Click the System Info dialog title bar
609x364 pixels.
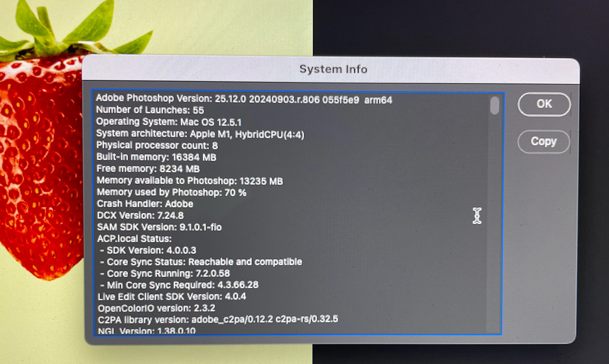(x=333, y=69)
